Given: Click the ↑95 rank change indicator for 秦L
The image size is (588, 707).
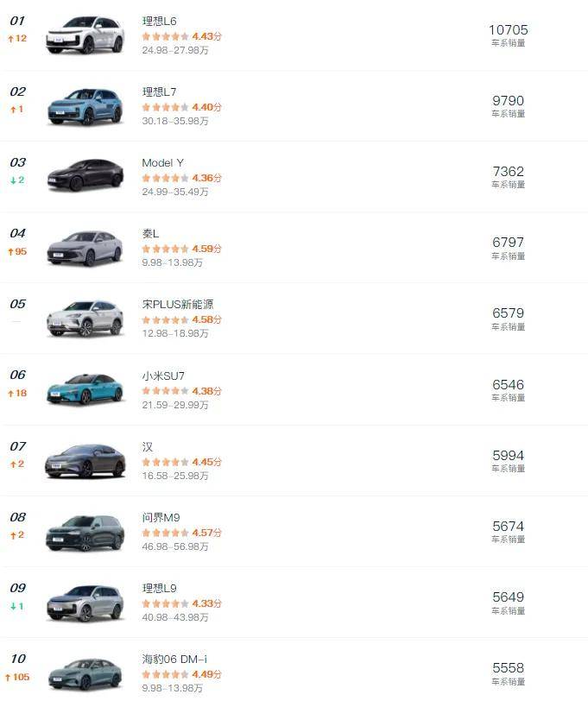Looking at the screenshot, I should click(x=17, y=252).
